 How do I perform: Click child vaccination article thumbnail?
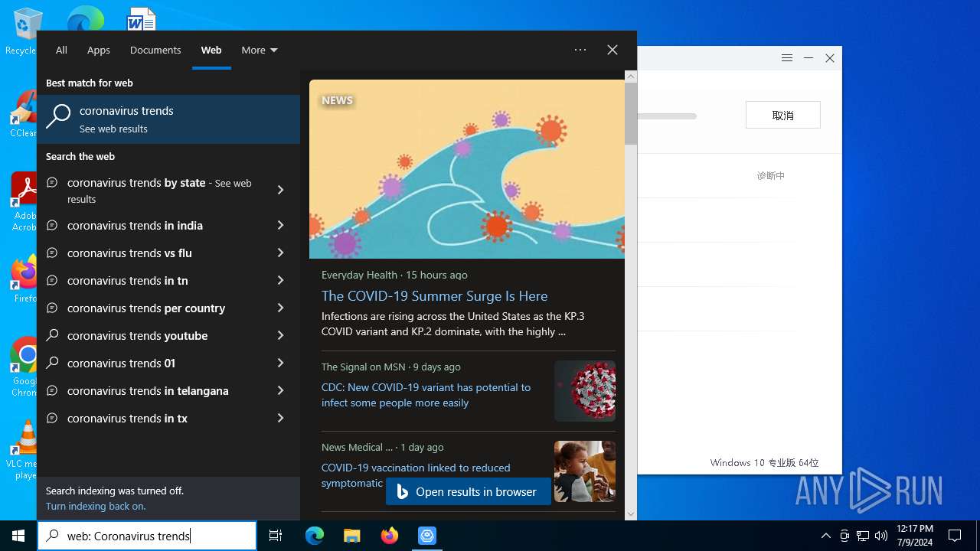click(585, 471)
